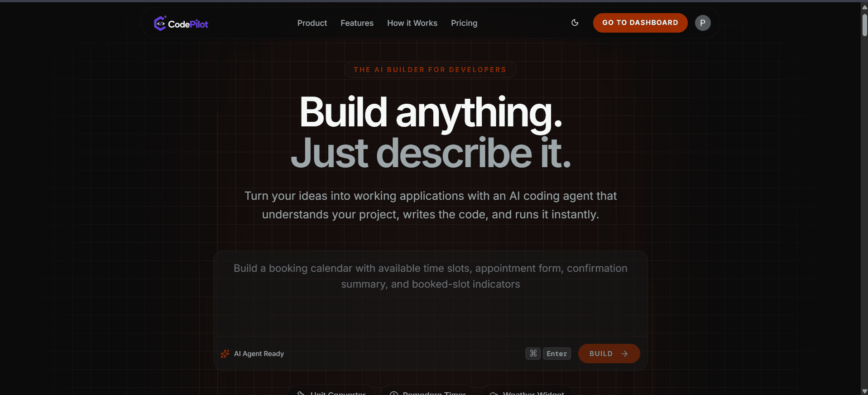The width and height of the screenshot is (868, 395).
Task: Click the AI Builder for Developers badge
Action: pyautogui.click(x=430, y=70)
